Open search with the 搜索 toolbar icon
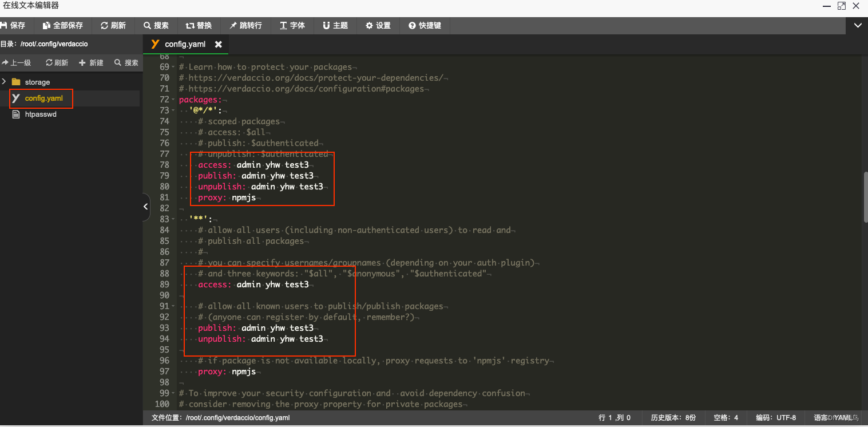 tap(156, 25)
